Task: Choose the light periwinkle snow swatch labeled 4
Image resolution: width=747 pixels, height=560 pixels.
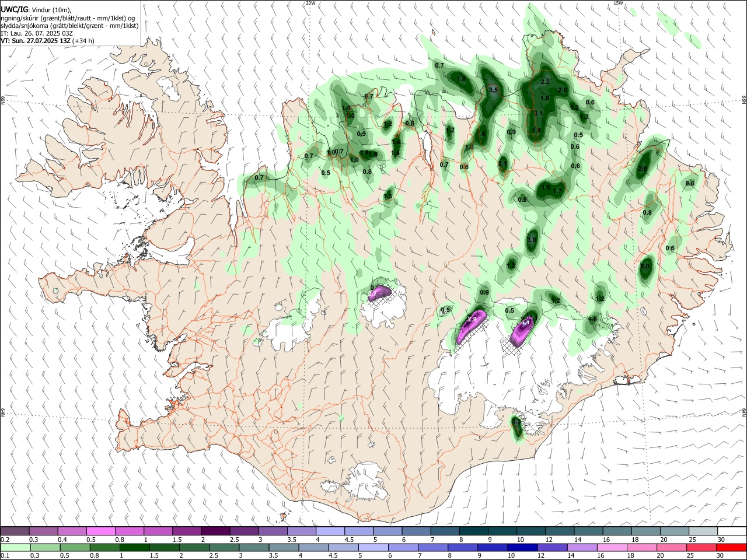Action: pyautogui.click(x=330, y=531)
